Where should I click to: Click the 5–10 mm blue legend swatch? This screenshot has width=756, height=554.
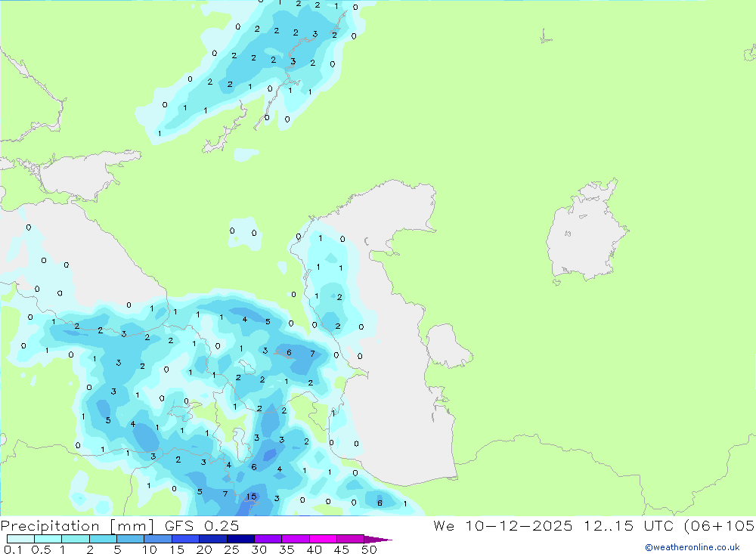click(x=131, y=539)
